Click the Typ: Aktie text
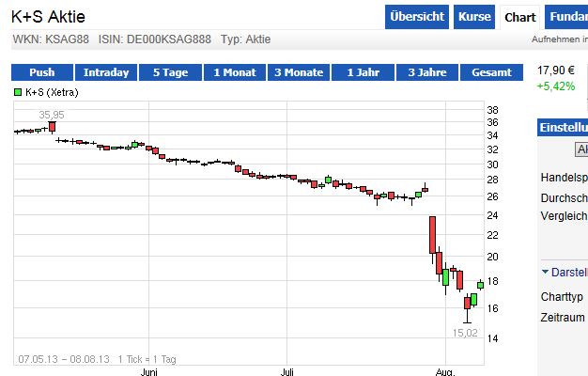The image size is (588, 376). [245, 39]
